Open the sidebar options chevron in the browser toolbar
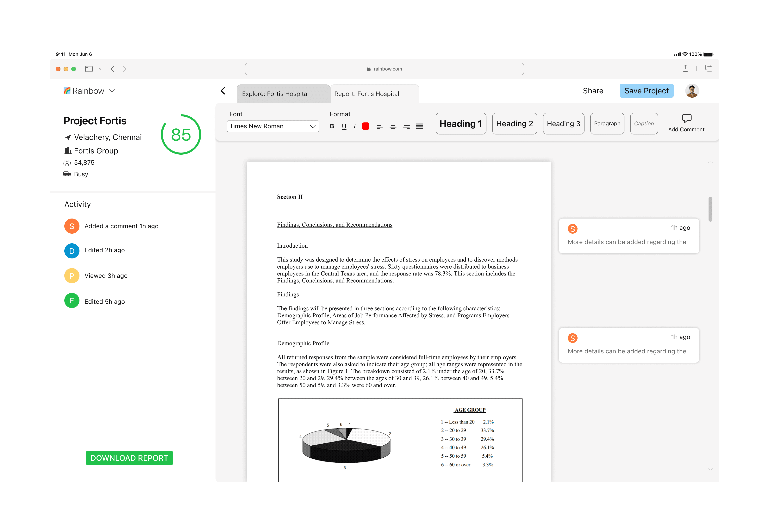 click(x=100, y=69)
